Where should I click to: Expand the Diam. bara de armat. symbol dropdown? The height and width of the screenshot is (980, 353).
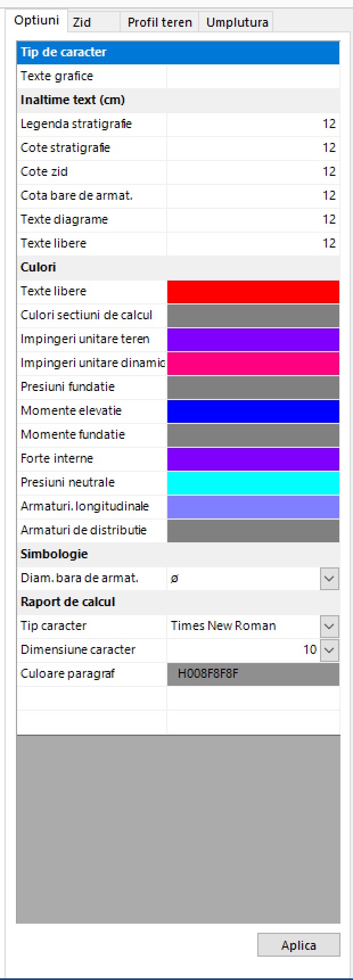tap(330, 578)
